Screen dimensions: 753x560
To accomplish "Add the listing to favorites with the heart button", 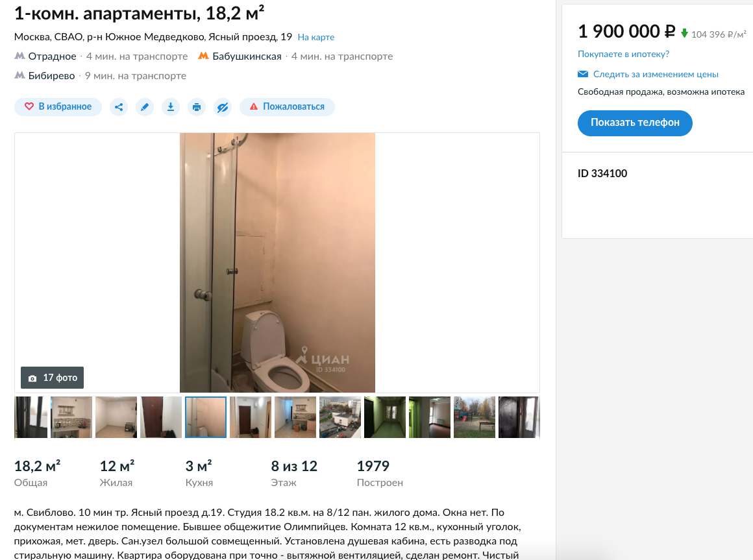I will tap(58, 107).
